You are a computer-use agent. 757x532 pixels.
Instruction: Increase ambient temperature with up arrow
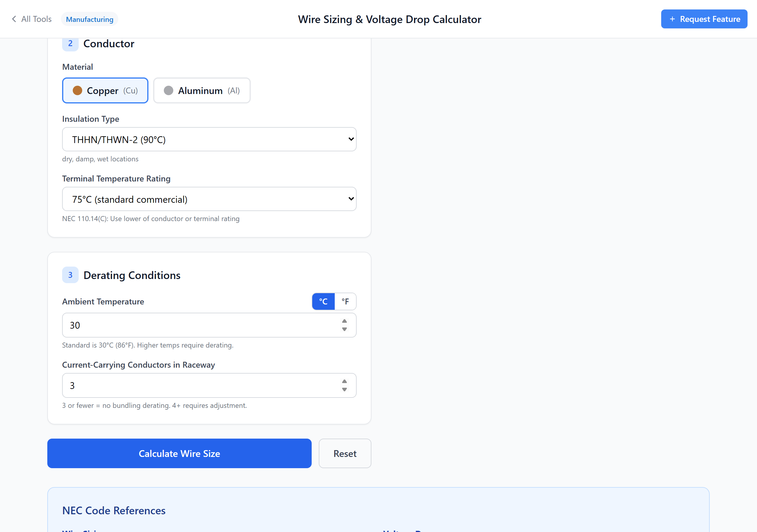(x=344, y=321)
